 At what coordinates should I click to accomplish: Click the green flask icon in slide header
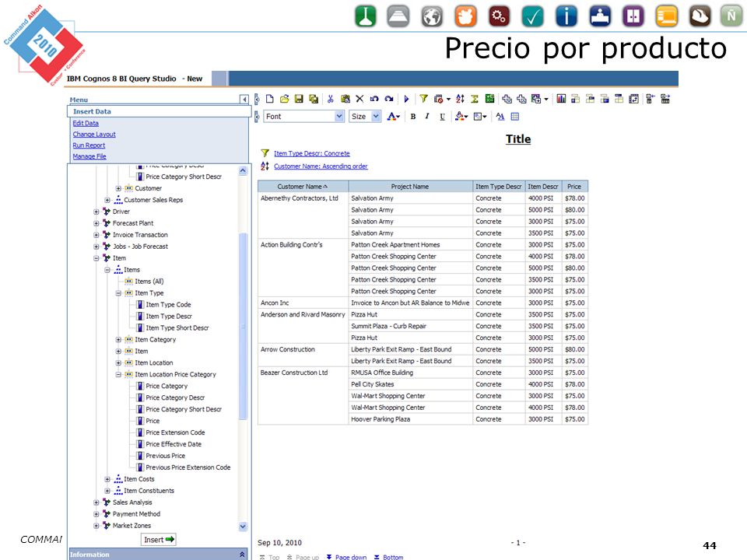tap(366, 16)
